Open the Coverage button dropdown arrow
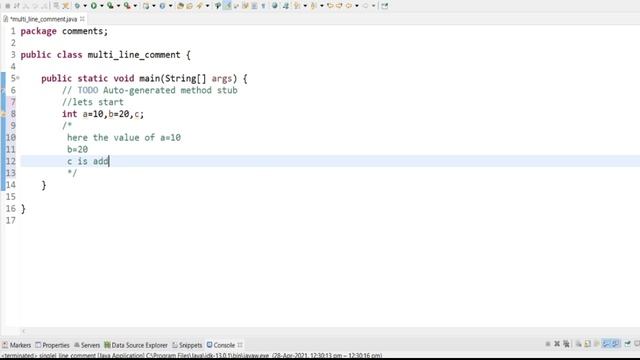 pos(118,6)
